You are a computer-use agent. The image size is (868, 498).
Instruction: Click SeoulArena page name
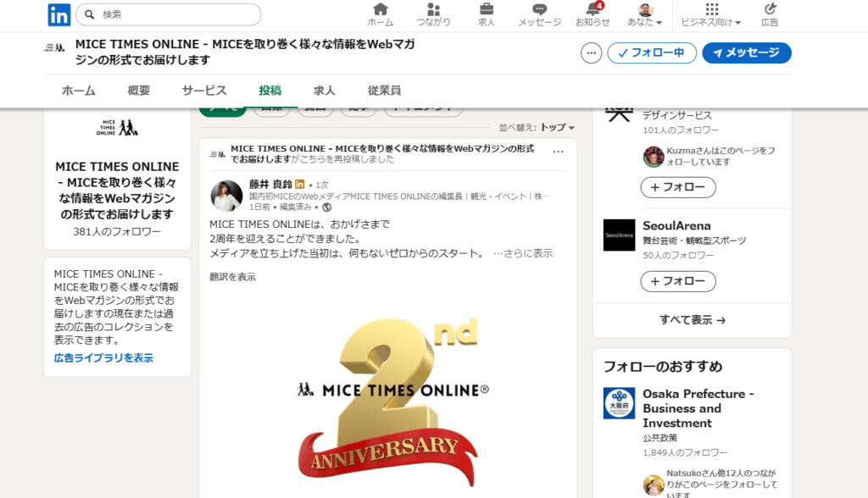[x=676, y=226]
